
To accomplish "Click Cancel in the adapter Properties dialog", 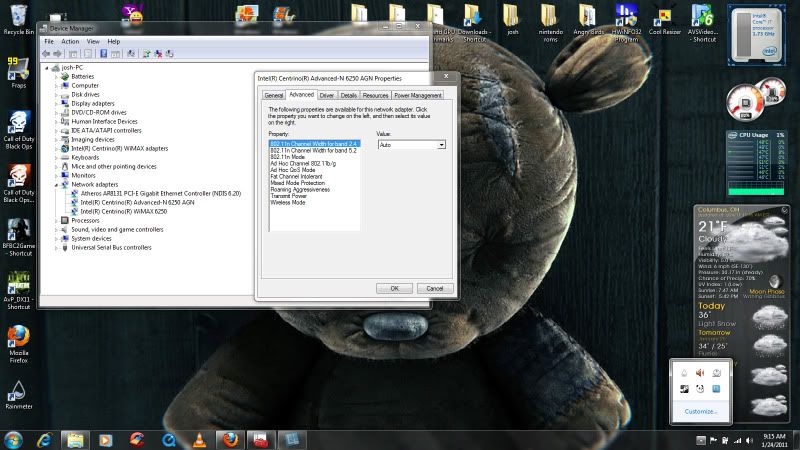I will click(435, 289).
